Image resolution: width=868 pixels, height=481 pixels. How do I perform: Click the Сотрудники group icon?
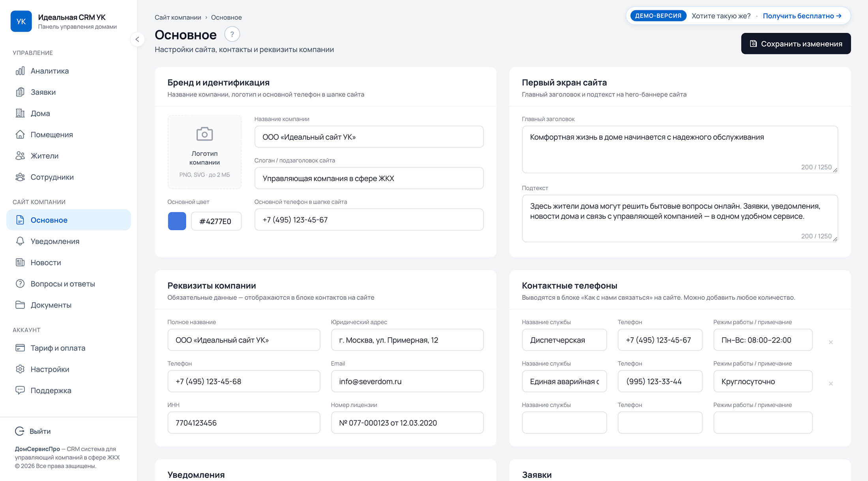pos(20,177)
